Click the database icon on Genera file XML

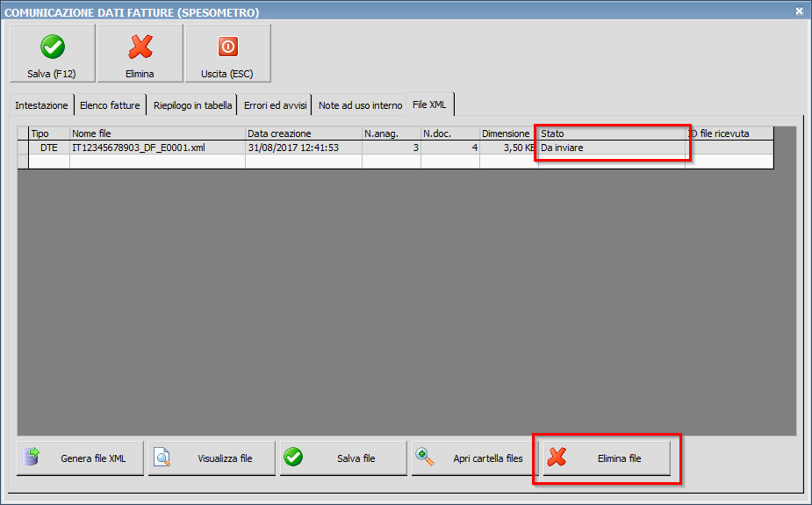32,458
